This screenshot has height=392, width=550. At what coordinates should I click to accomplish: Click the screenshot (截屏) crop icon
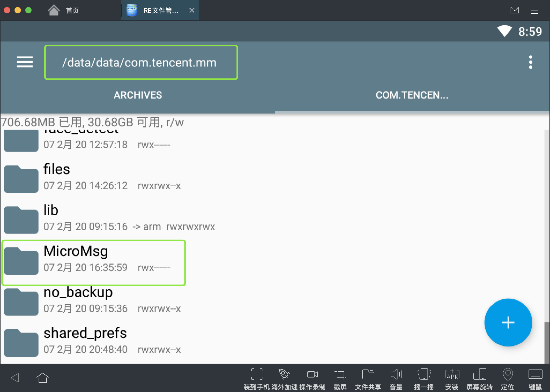340,374
